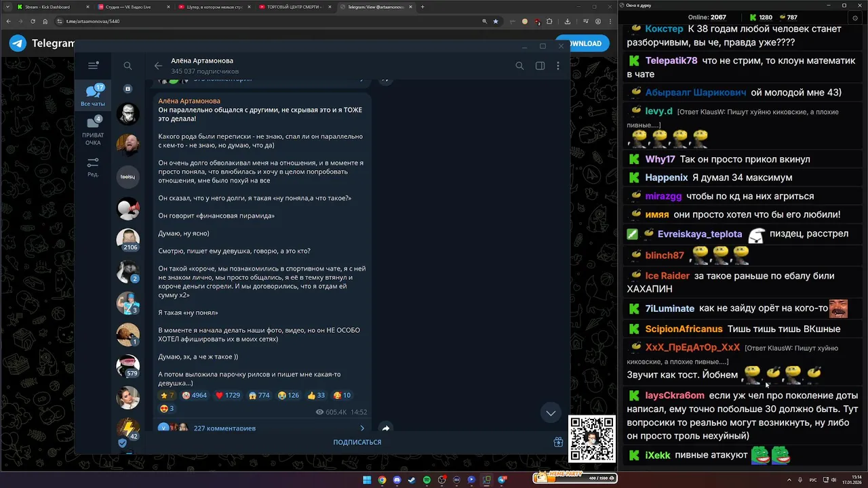Open the Telegram hamburger menu
868x488 pixels.
click(93, 66)
